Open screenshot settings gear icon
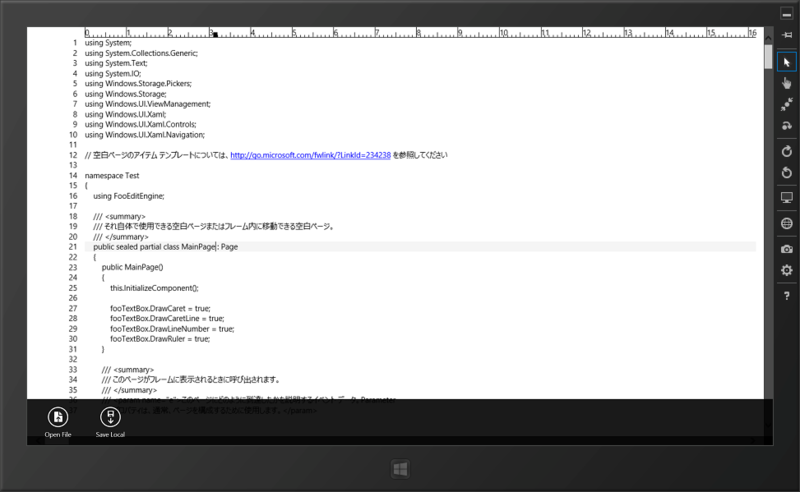Image resolution: width=800 pixels, height=492 pixels. [x=786, y=270]
